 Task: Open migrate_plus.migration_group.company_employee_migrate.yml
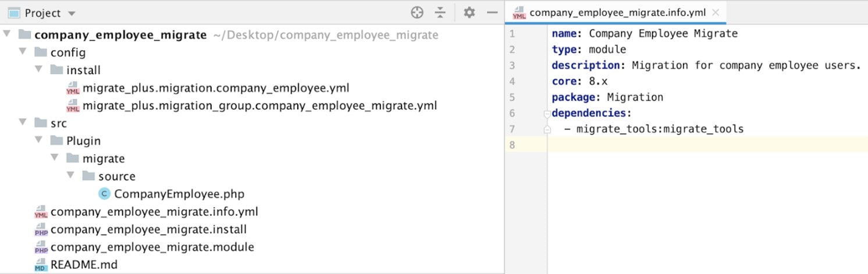(x=259, y=106)
